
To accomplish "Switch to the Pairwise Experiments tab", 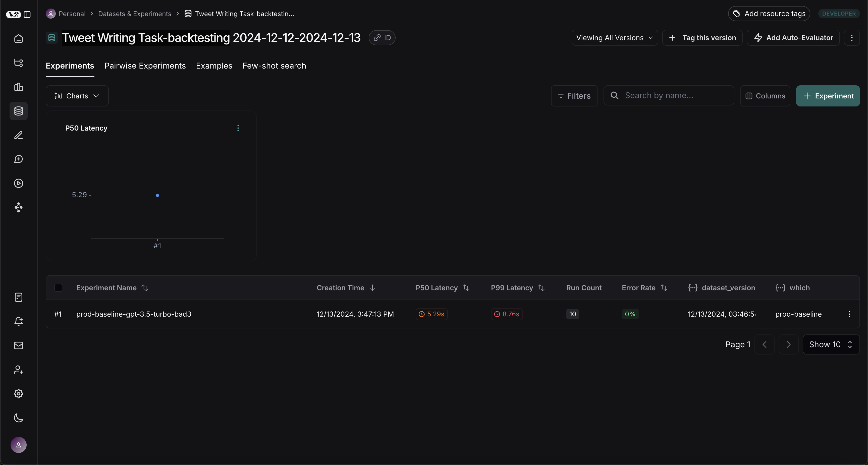I will click(x=145, y=66).
